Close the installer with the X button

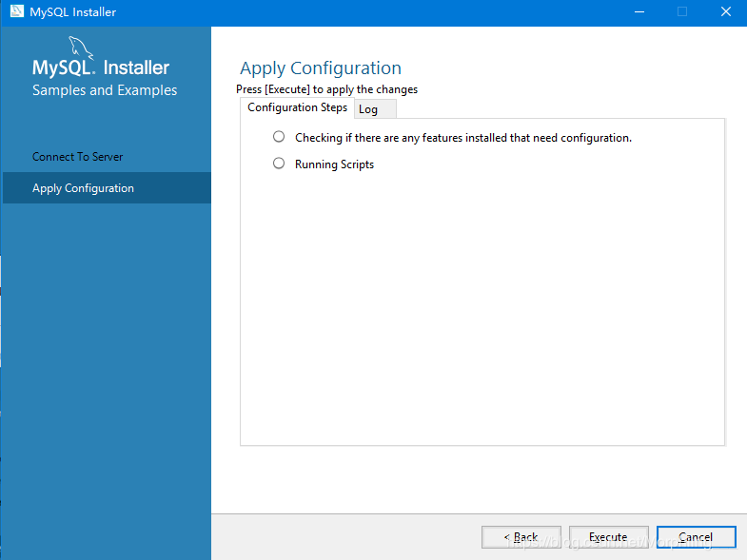click(725, 12)
